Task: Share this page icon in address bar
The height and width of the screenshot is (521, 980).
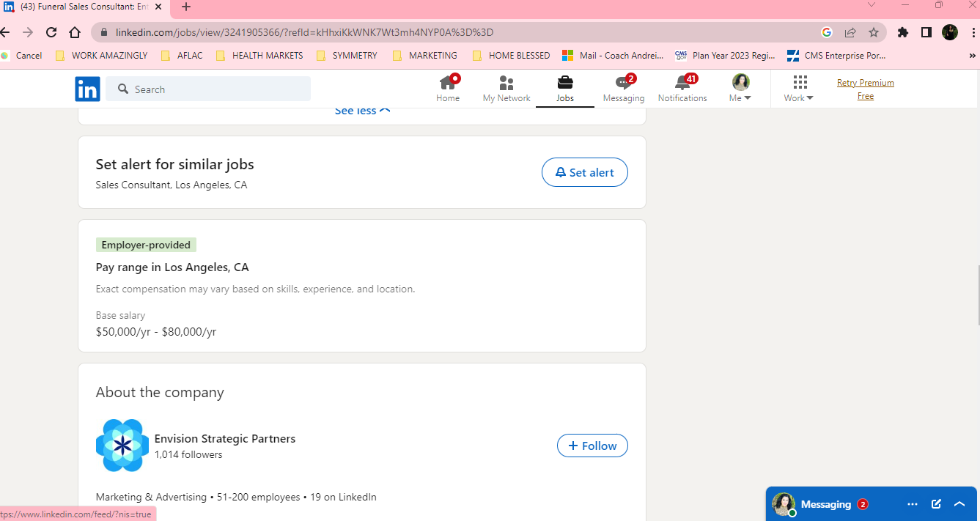Action: click(850, 32)
